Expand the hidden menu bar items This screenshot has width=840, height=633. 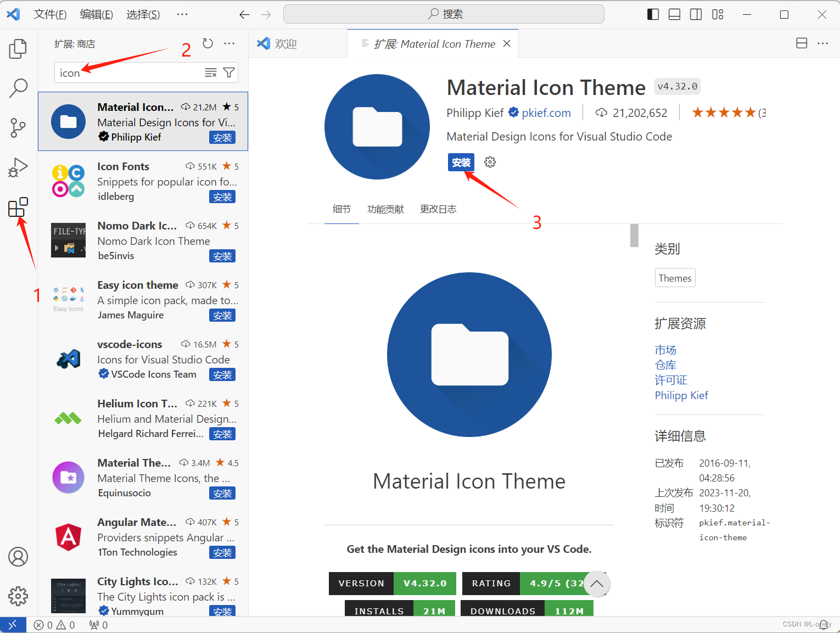point(182,14)
